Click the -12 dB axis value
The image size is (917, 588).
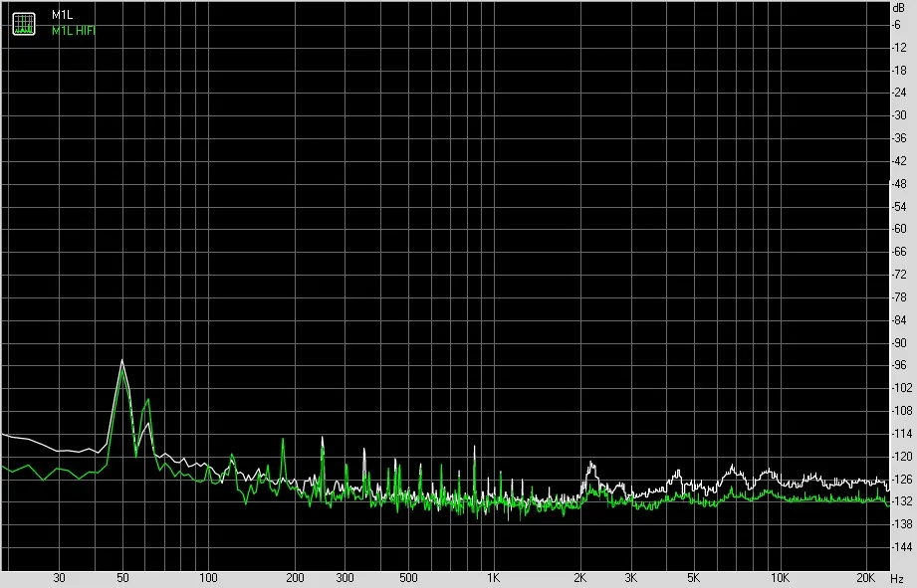click(898, 48)
